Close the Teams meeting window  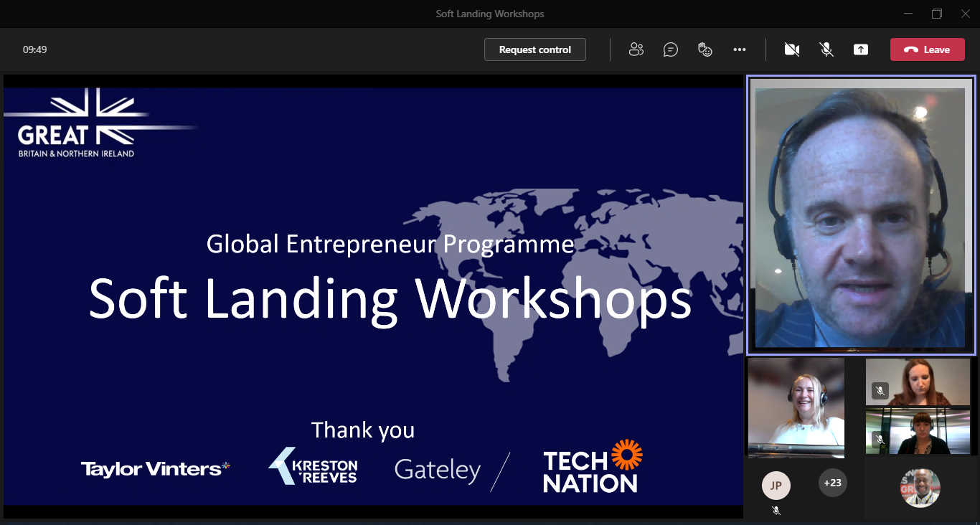pyautogui.click(x=964, y=14)
